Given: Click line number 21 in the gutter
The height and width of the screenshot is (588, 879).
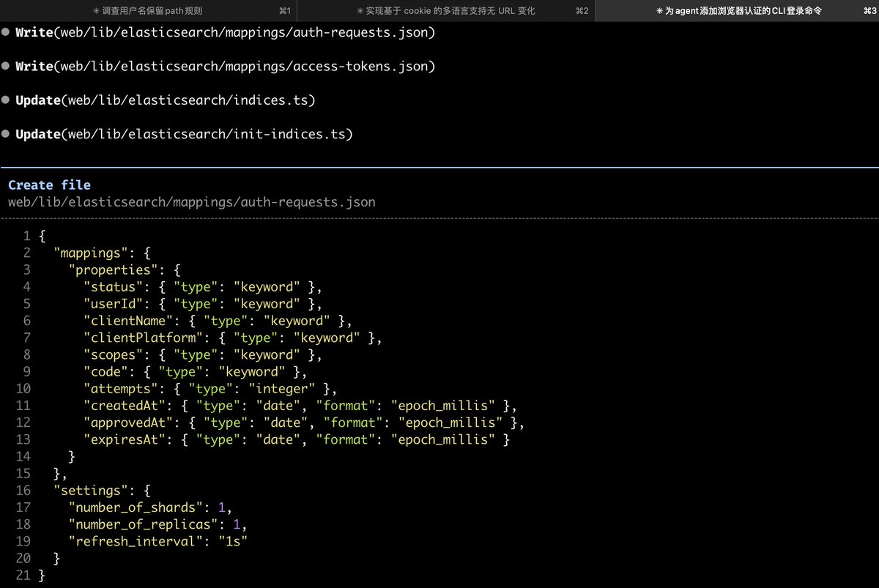Looking at the screenshot, I should (23, 576).
